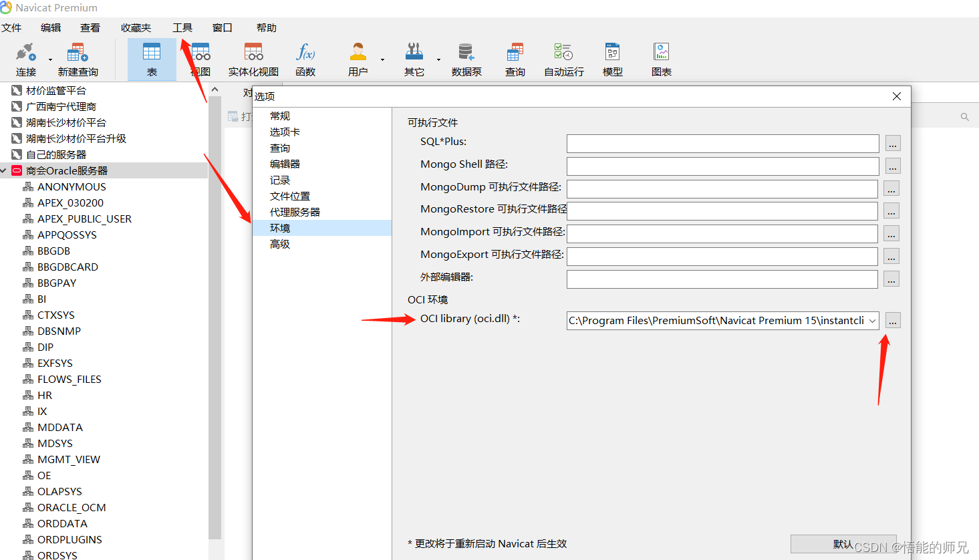The width and height of the screenshot is (979, 560).
Task: Select the 实体化视图 (Materialized View) icon
Action: (x=253, y=59)
